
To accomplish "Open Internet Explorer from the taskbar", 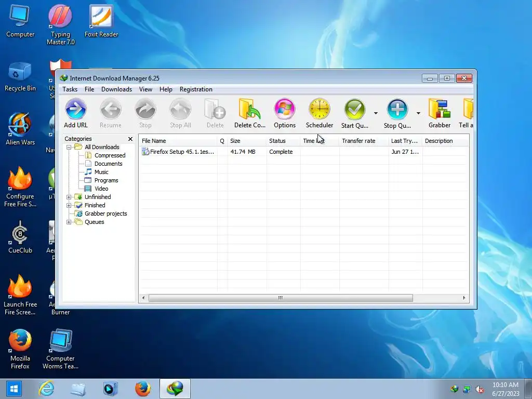I will 46,389.
